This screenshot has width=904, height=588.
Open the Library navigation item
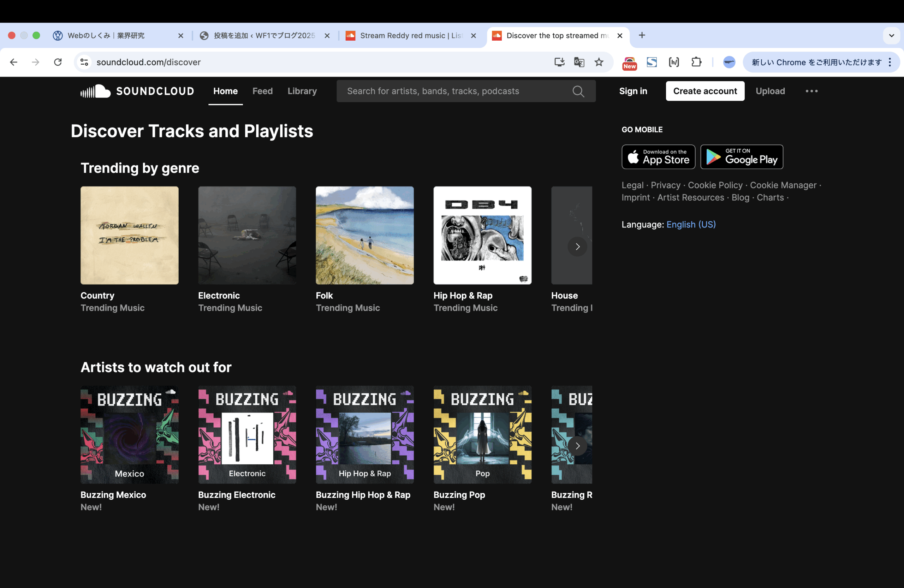click(x=302, y=91)
